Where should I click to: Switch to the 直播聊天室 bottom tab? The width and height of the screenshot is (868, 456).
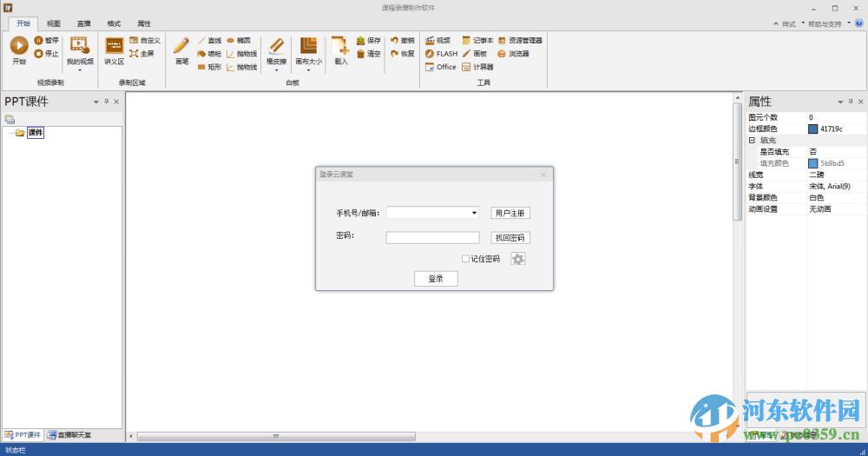click(x=69, y=435)
